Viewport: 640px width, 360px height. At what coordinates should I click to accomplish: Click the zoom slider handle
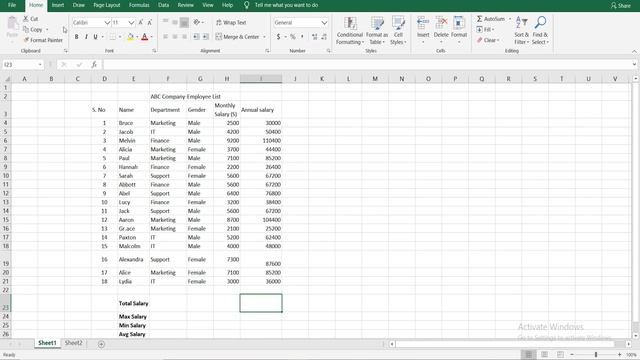(596, 355)
